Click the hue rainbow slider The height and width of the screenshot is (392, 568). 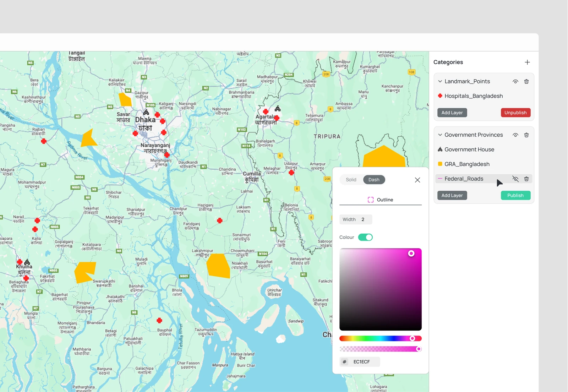pyautogui.click(x=381, y=338)
